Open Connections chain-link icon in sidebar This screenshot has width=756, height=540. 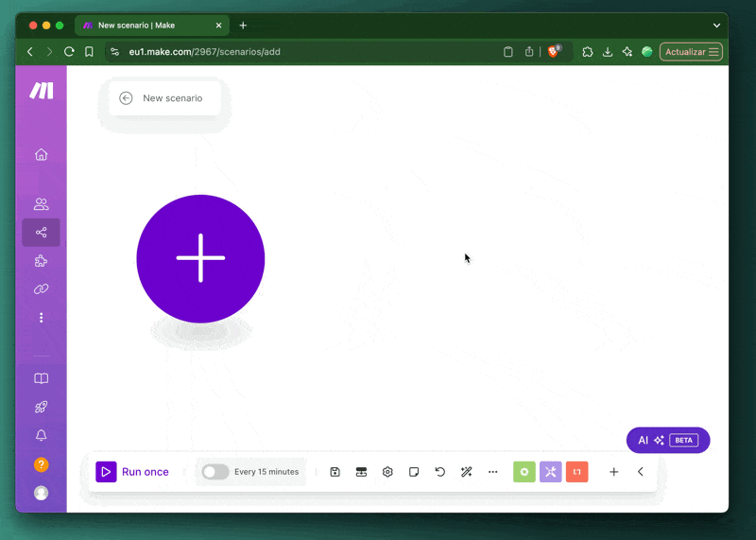[x=41, y=289]
